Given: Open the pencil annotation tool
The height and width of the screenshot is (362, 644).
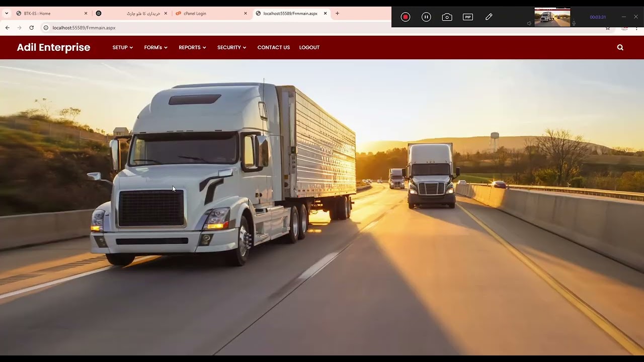Looking at the screenshot, I should coord(489,17).
